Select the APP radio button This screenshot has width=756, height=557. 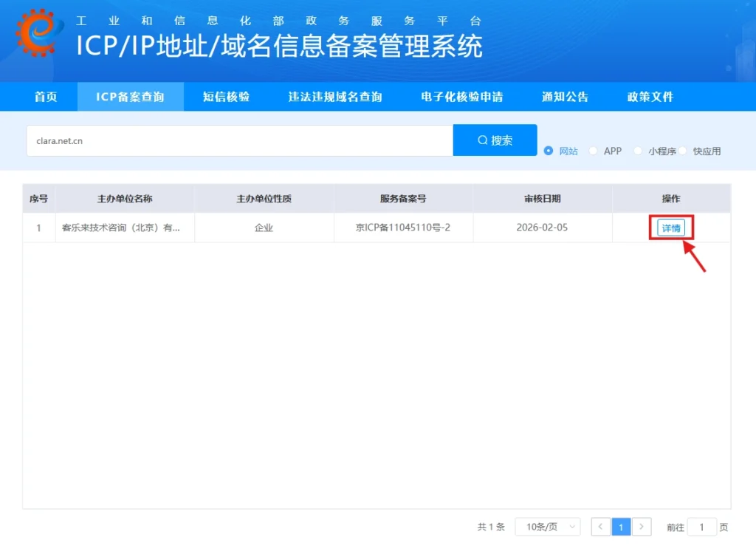pyautogui.click(x=593, y=151)
